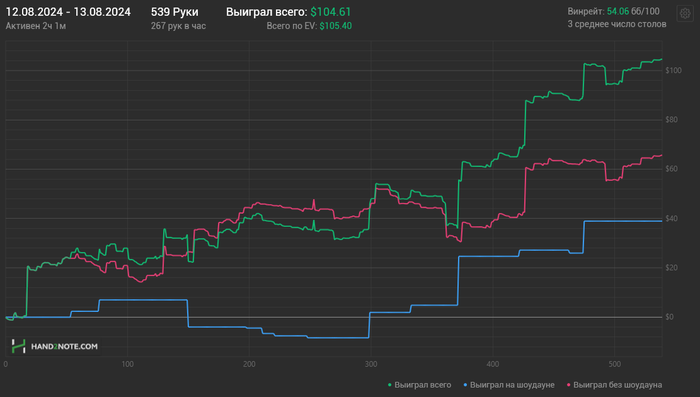Screen dimensions: 700x397
Task: Open the graph settings gear icon
Action: 685,14
